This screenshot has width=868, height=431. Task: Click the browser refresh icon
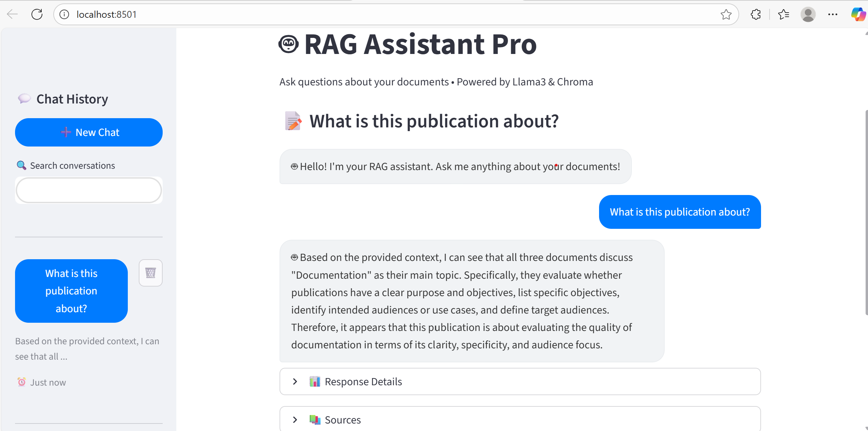pos(37,14)
